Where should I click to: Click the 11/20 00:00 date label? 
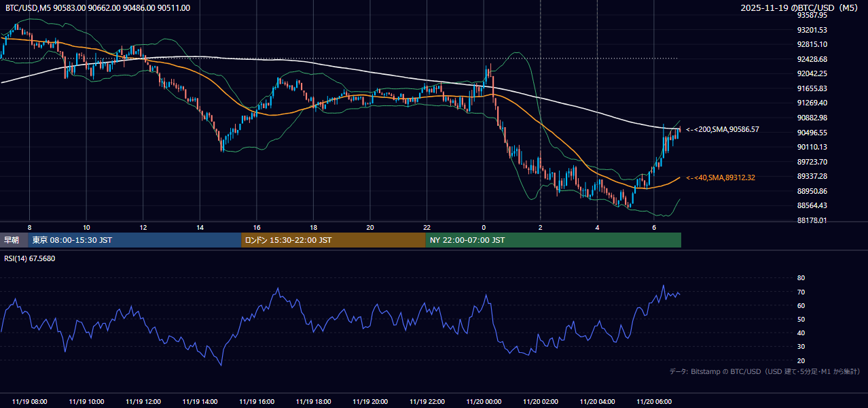coord(484,402)
